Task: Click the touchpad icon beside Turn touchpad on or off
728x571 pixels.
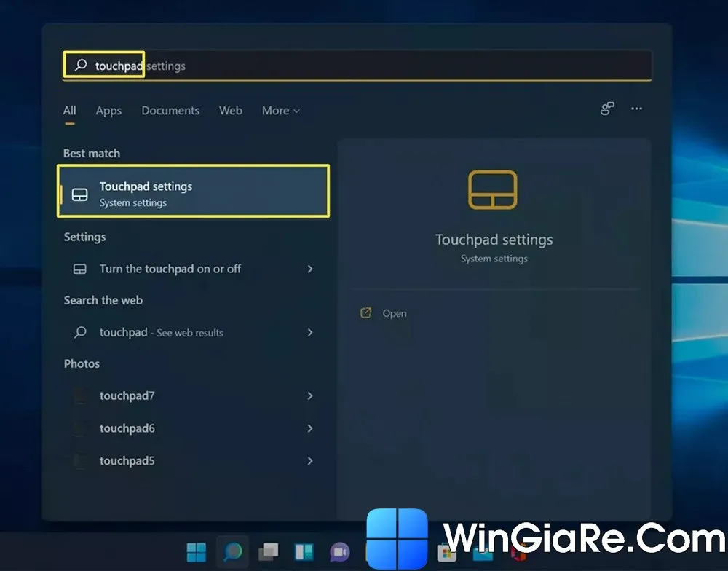Action: (x=80, y=269)
